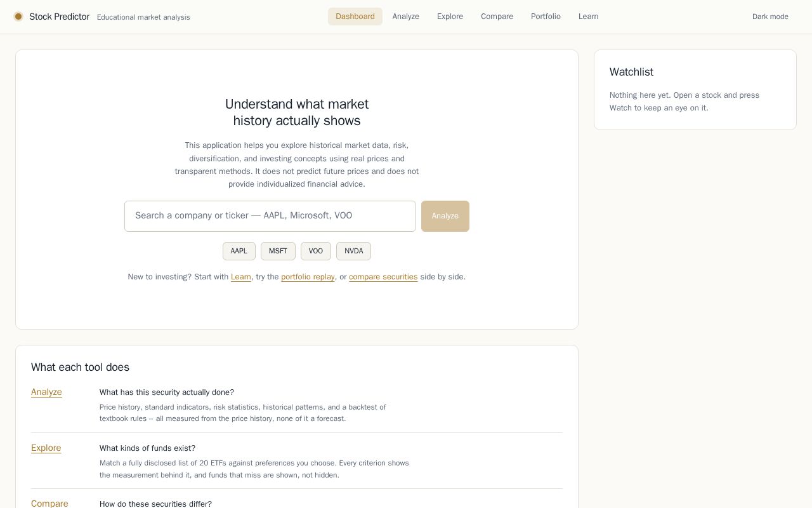Open Explore link under What each tool does
812x508 pixels.
tap(46, 448)
